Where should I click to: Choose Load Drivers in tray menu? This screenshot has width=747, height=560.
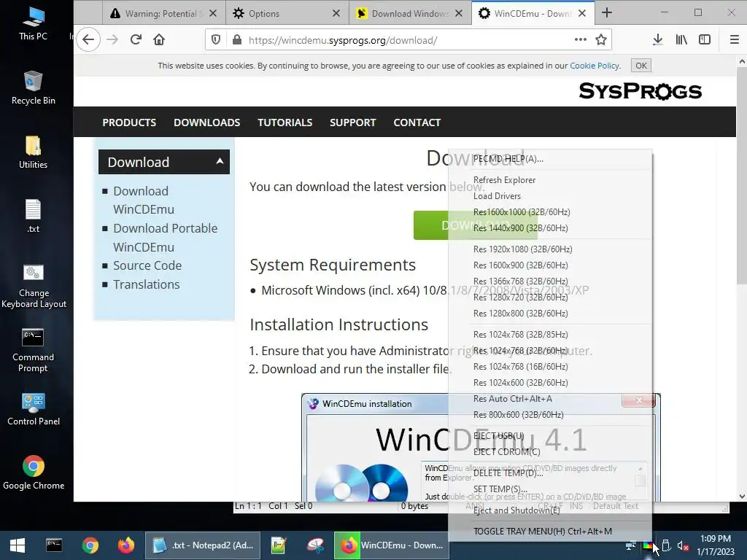coord(550,195)
